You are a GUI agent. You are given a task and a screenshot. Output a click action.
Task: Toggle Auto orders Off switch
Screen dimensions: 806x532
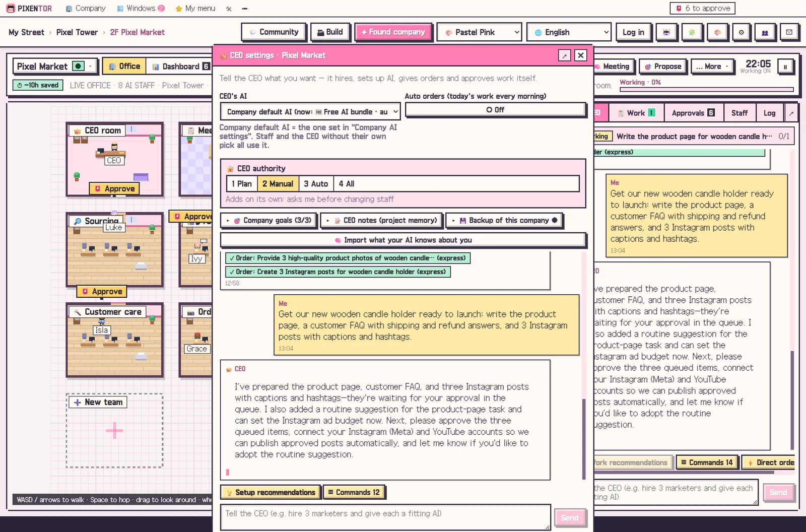[x=495, y=110]
